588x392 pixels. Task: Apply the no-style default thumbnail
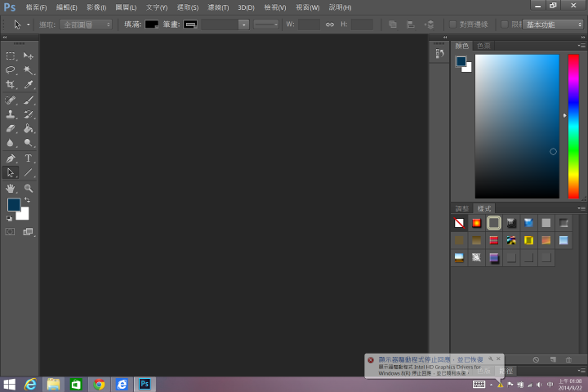tap(459, 223)
